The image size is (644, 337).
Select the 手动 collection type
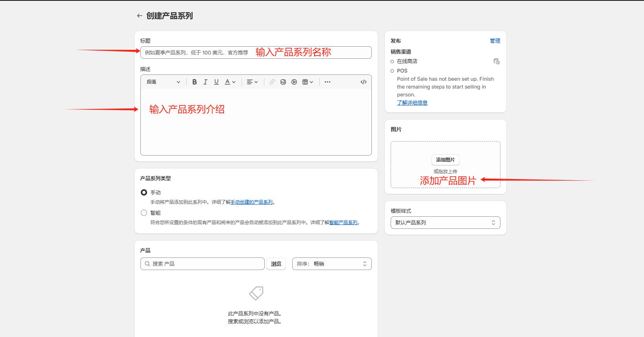[x=144, y=192]
